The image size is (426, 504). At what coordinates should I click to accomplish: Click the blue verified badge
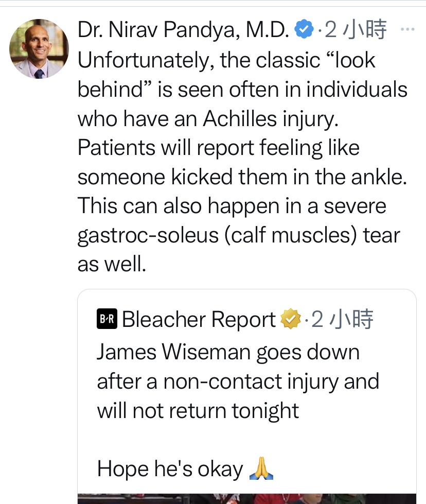304,31
